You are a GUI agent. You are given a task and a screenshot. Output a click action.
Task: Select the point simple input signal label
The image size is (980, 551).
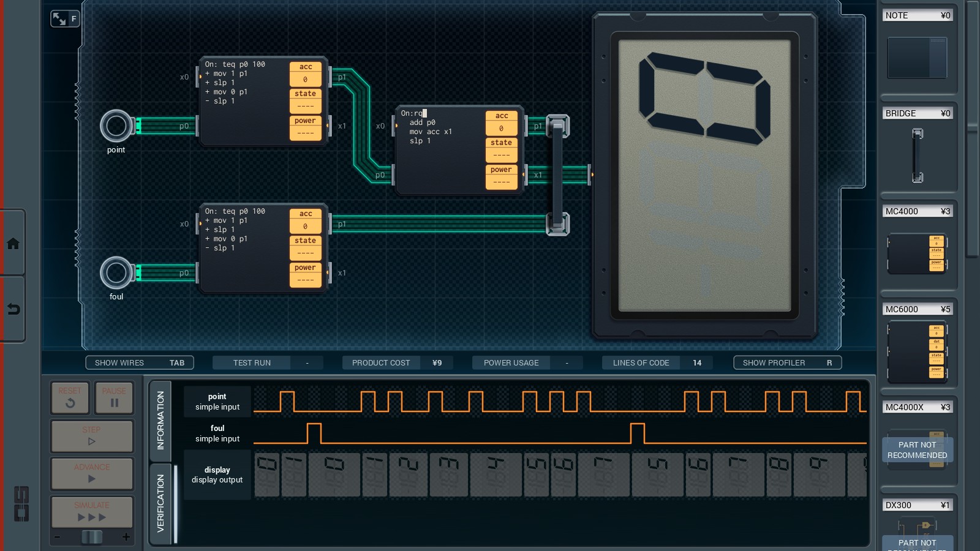click(x=217, y=402)
